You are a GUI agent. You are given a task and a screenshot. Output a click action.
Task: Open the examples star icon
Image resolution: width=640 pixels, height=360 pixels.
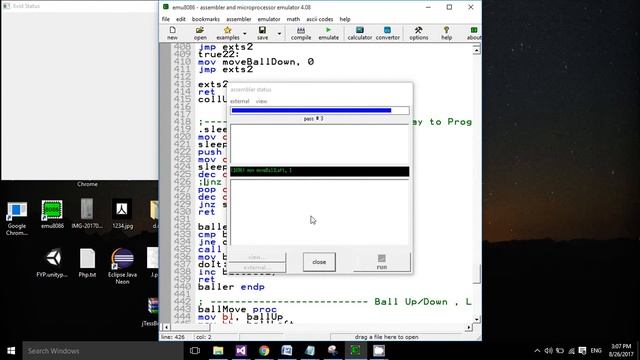pyautogui.click(x=227, y=33)
